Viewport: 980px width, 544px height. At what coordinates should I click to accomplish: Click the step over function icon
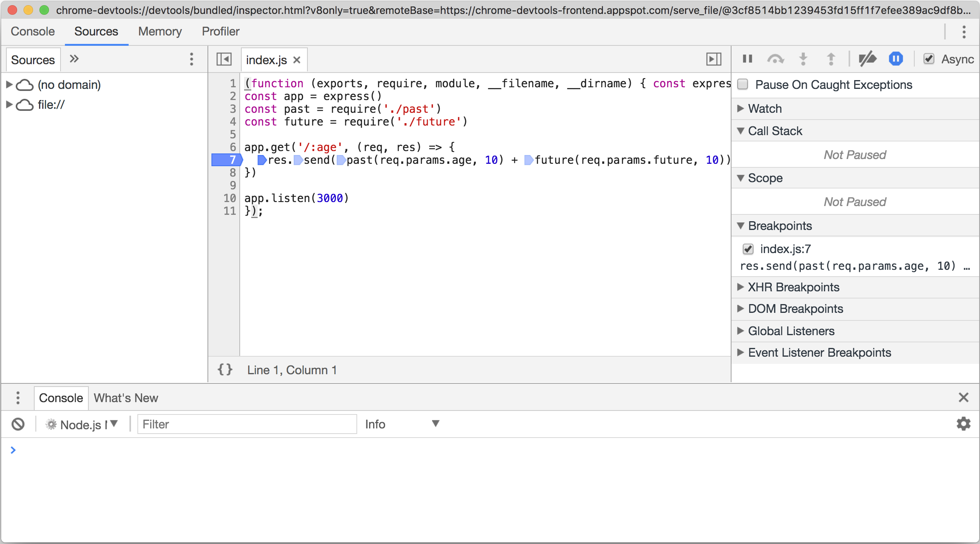pos(775,59)
